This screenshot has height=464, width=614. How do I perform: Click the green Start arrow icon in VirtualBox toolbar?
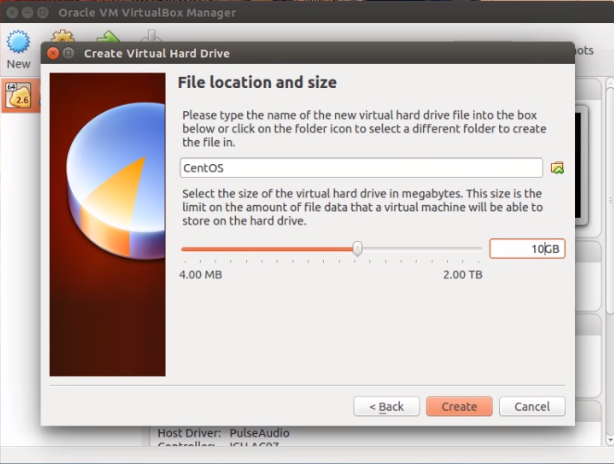point(108,36)
